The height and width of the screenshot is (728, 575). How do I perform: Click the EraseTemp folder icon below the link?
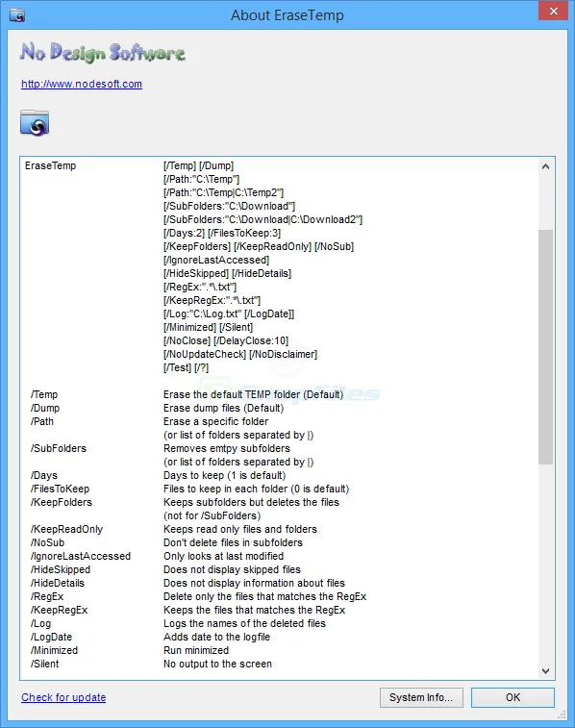[35, 123]
